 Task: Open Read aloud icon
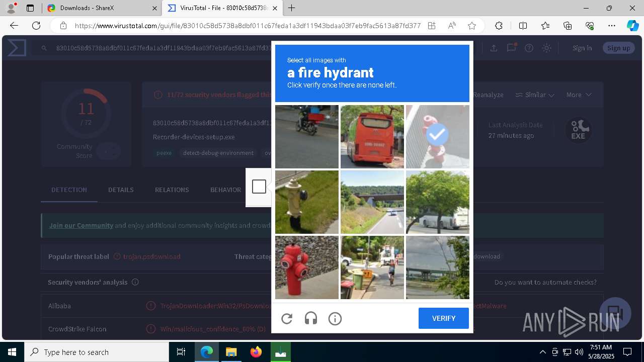pyautogui.click(x=452, y=26)
